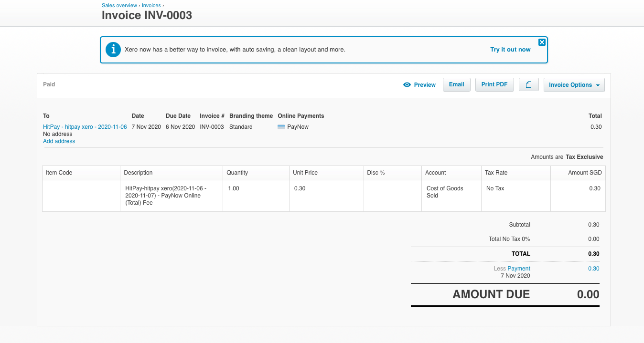This screenshot has width=644, height=343.
Task: Click the due date 6 Nov 2020
Action: click(180, 127)
